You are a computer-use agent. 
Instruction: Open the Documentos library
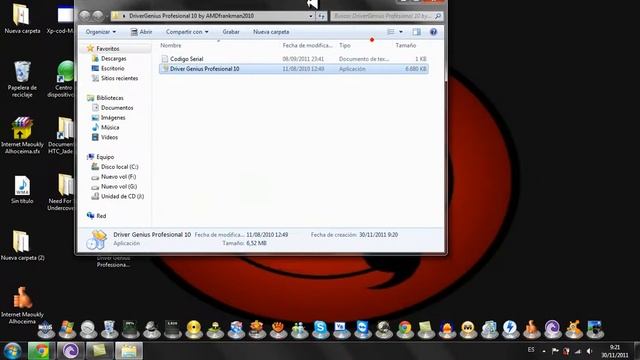[117, 108]
